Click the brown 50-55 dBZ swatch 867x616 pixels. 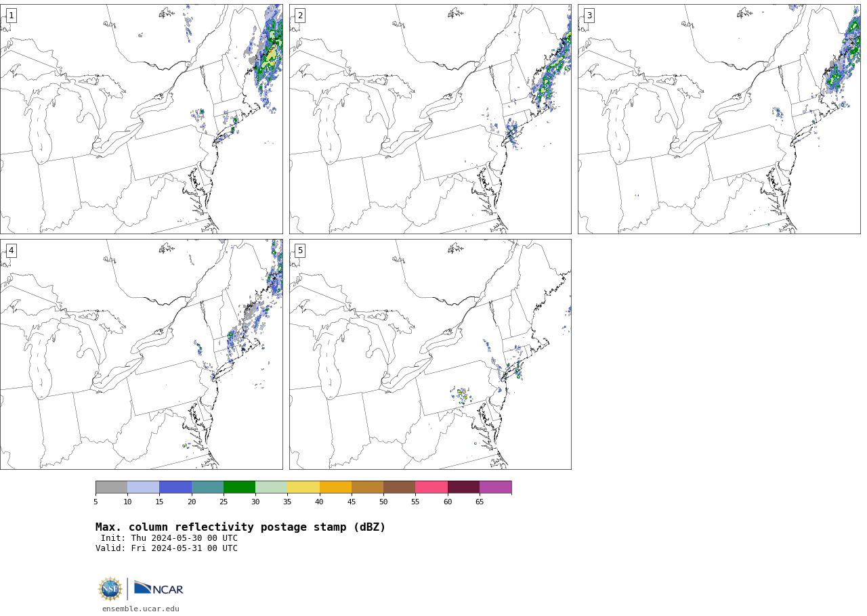399,487
